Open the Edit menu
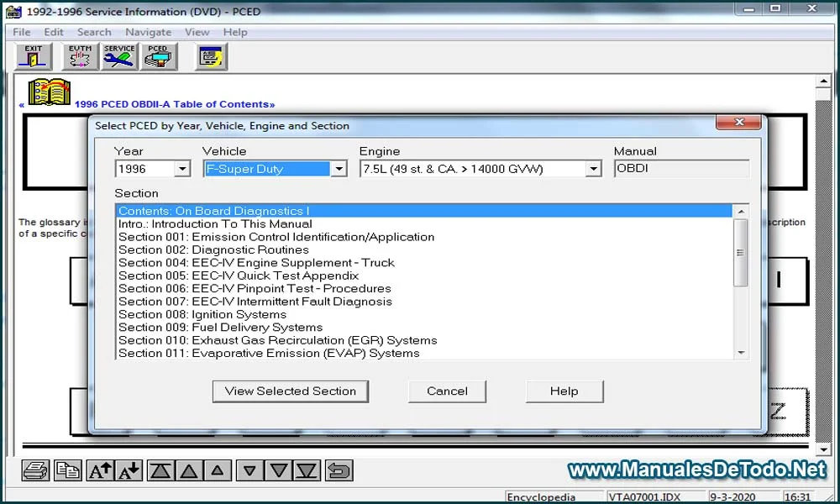 (54, 32)
